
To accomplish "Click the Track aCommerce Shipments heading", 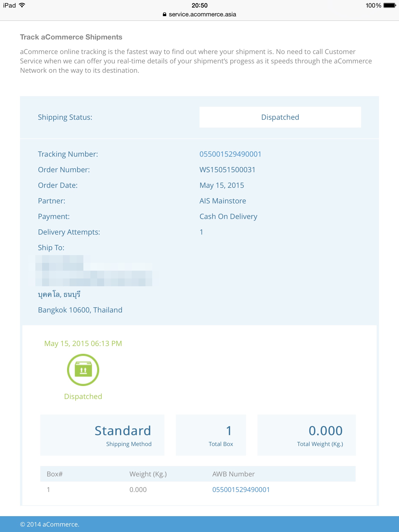I will click(x=71, y=37).
